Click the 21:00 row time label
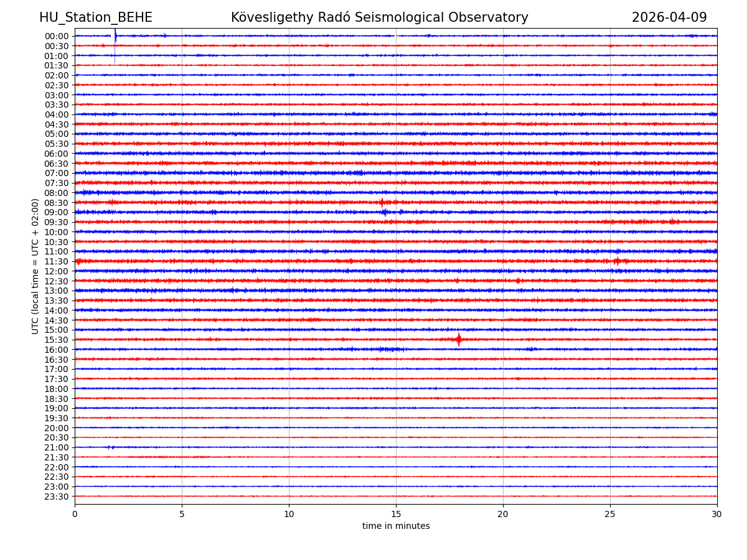This screenshot has height=560, width=747. (x=56, y=447)
